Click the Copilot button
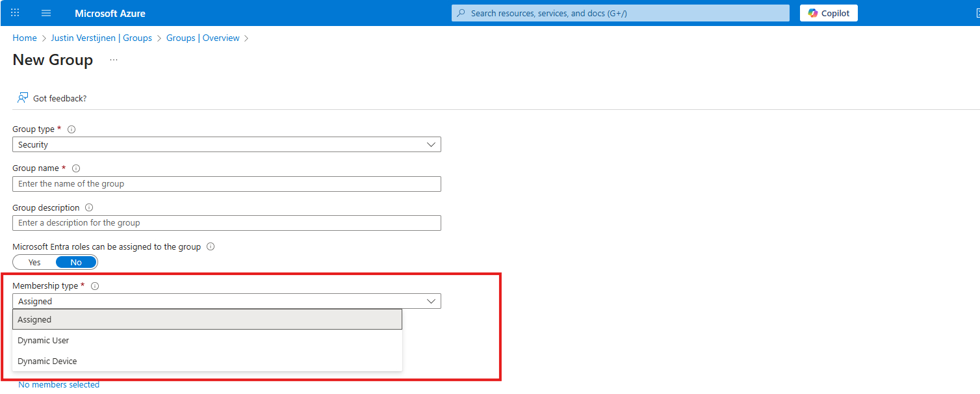 (829, 13)
